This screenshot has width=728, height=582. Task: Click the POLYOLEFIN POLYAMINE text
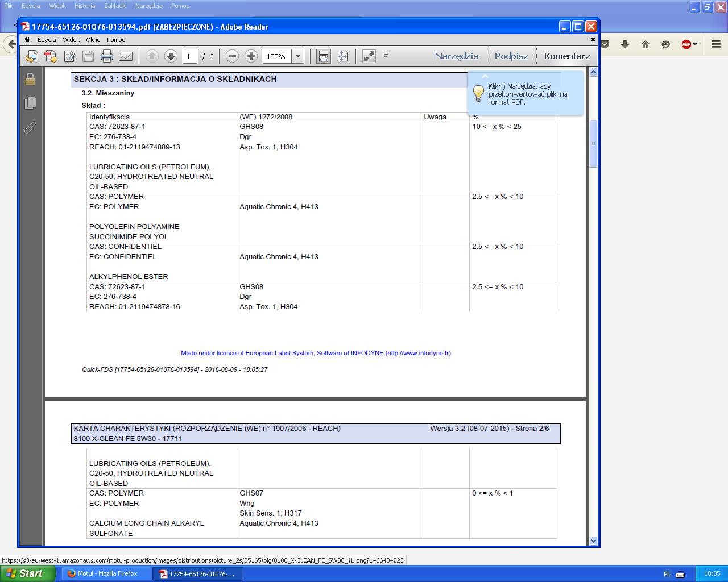(134, 227)
